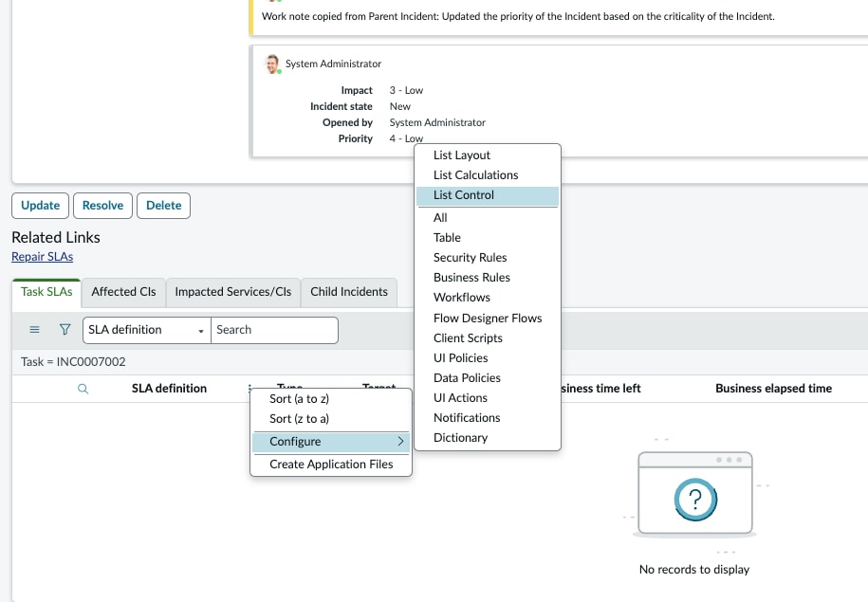This screenshot has height=602, width=868.
Task: Open the list context hamburger menu
Action: [x=35, y=330]
